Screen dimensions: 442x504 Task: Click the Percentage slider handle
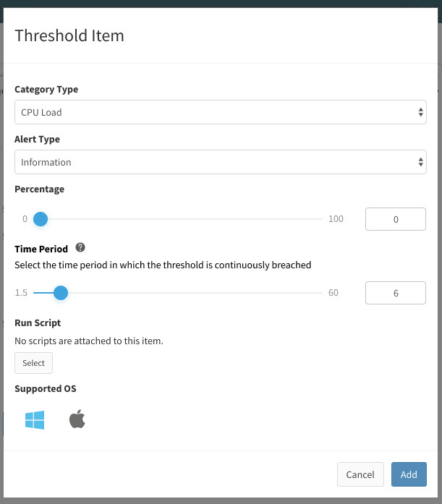(x=41, y=219)
